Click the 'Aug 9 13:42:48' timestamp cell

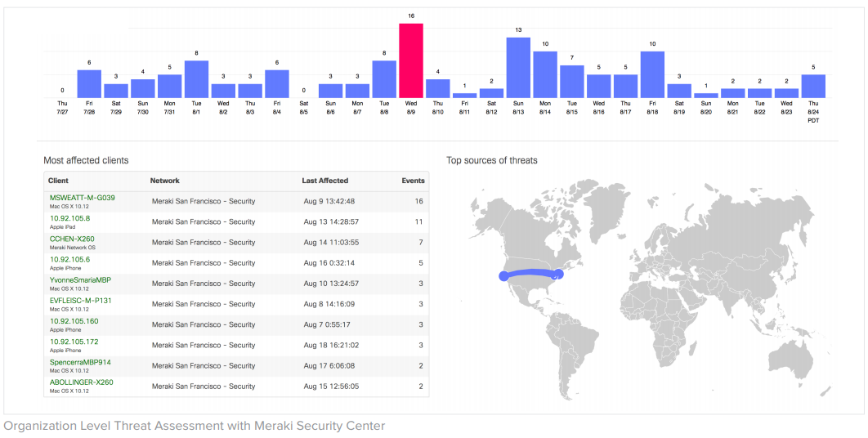point(329,202)
